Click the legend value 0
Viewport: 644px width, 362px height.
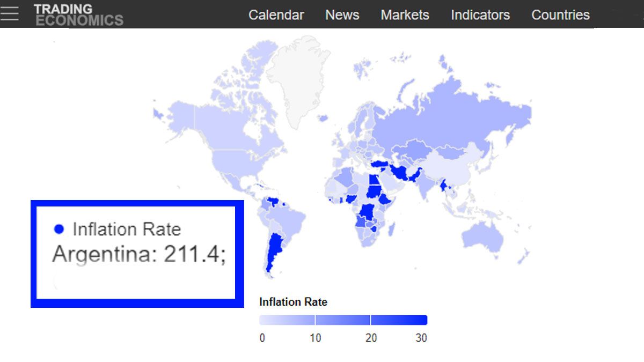click(262, 338)
